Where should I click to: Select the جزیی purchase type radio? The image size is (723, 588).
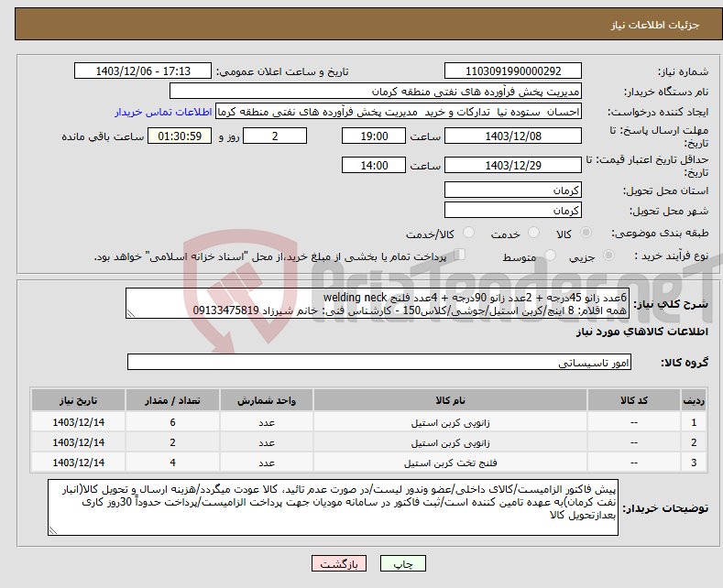pyautogui.click(x=608, y=256)
